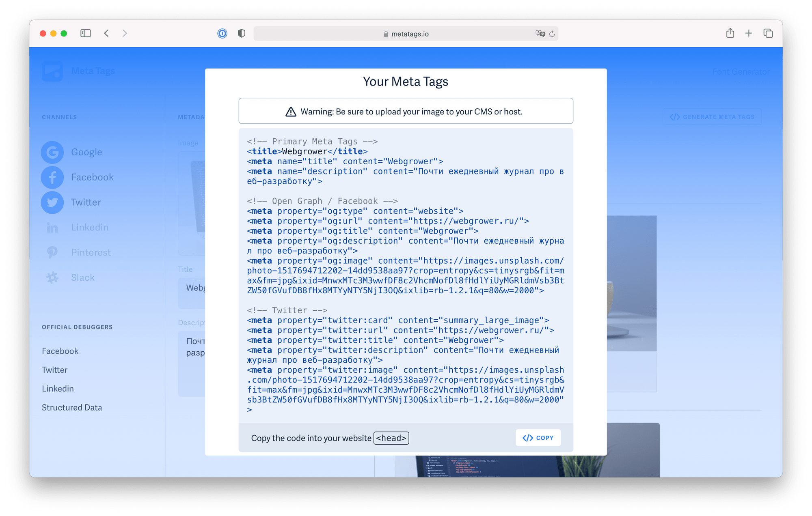Click the metatags.io address bar
This screenshot has width=812, height=516.
(x=406, y=34)
